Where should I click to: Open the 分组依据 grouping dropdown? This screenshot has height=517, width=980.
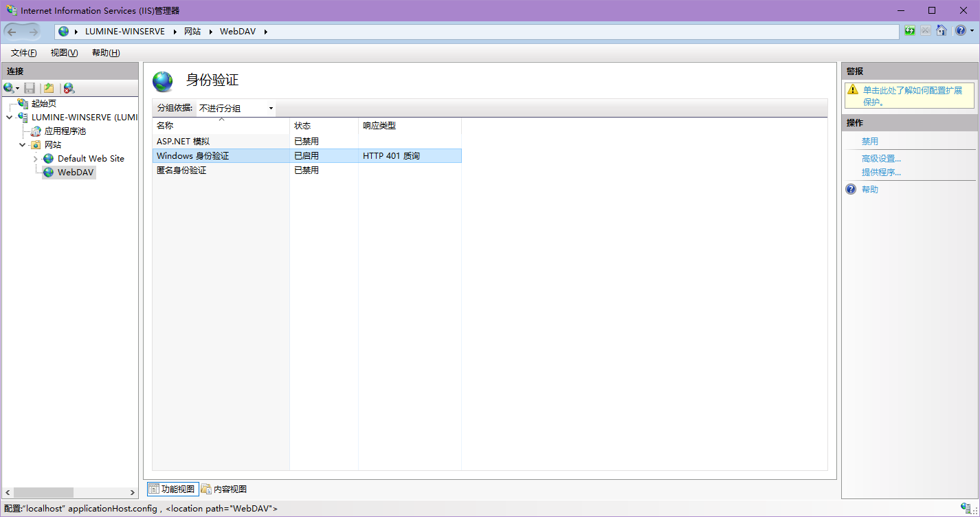pos(236,109)
